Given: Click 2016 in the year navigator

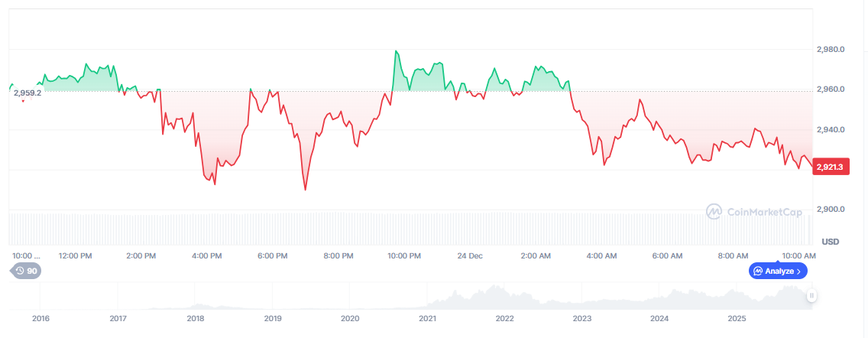Looking at the screenshot, I should click(x=40, y=317).
